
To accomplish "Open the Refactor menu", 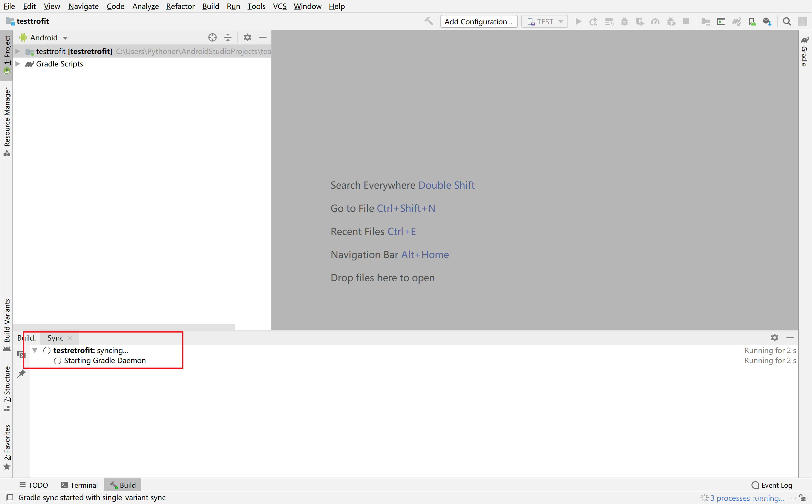I will pyautogui.click(x=180, y=6).
